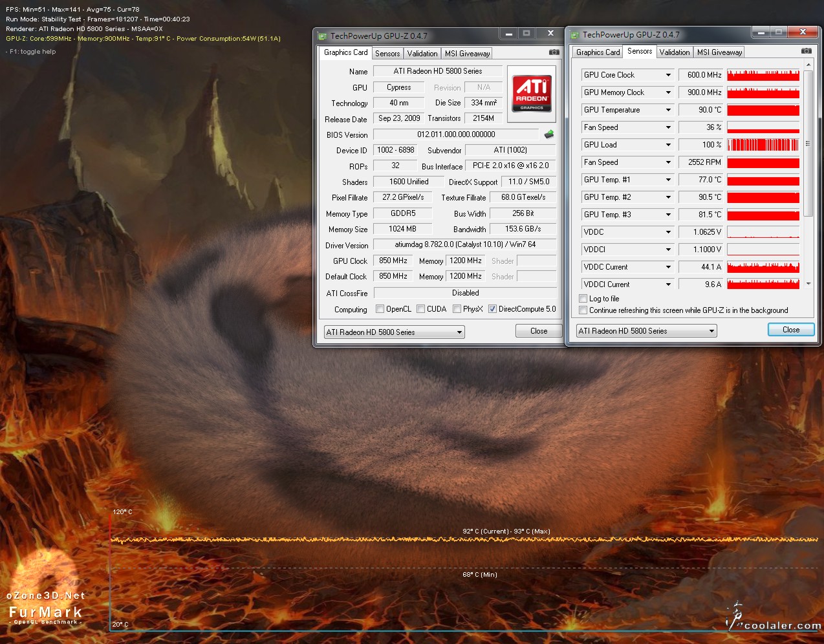
Task: Open Validation tab in right GPU-Z window
Action: tap(675, 52)
